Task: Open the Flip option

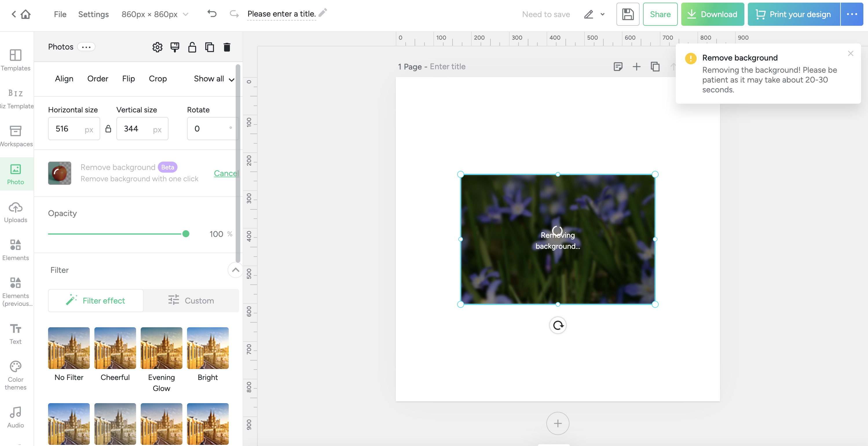Action: click(x=128, y=78)
